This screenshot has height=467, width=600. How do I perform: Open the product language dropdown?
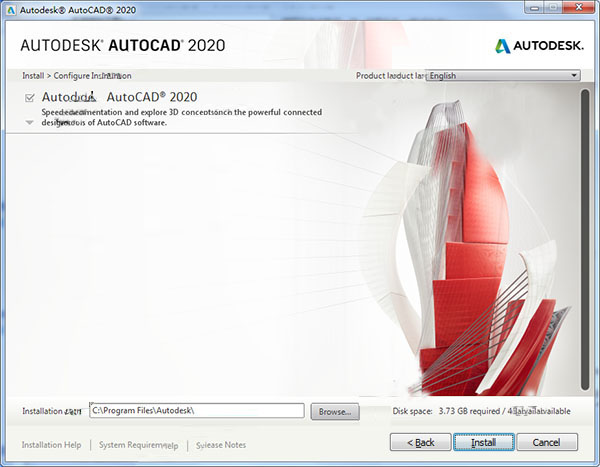click(x=503, y=75)
